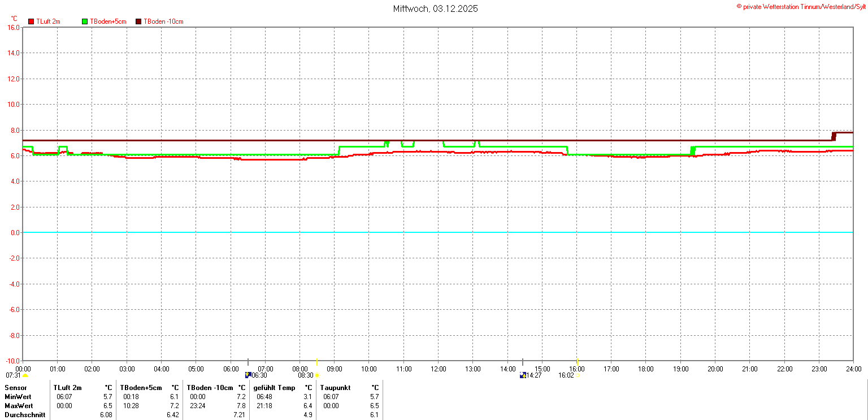Screen dimensions: 868x420
Task: Click the moon icon next to 14:27
Action: tap(523, 375)
